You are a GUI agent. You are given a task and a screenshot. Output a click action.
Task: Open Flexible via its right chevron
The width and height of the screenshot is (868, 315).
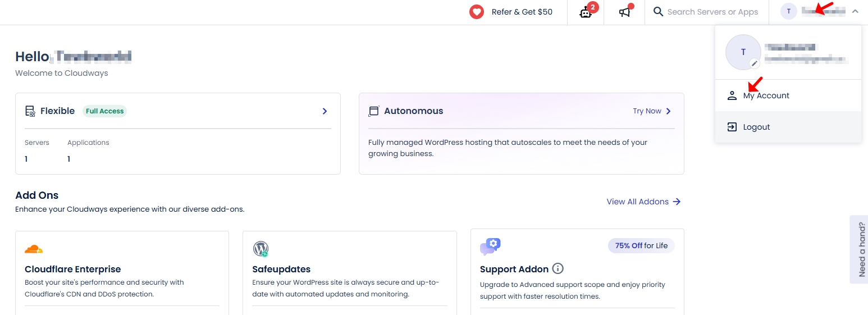325,111
